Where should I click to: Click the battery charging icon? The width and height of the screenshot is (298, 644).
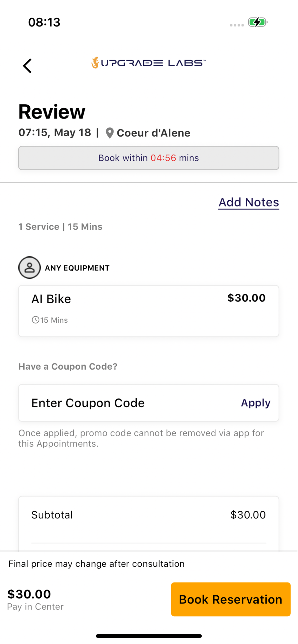pyautogui.click(x=257, y=22)
